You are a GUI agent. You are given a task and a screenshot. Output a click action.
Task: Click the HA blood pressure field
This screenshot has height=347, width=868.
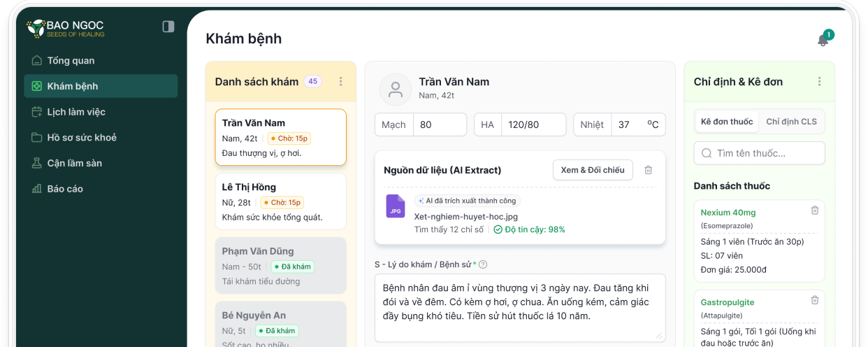click(533, 125)
